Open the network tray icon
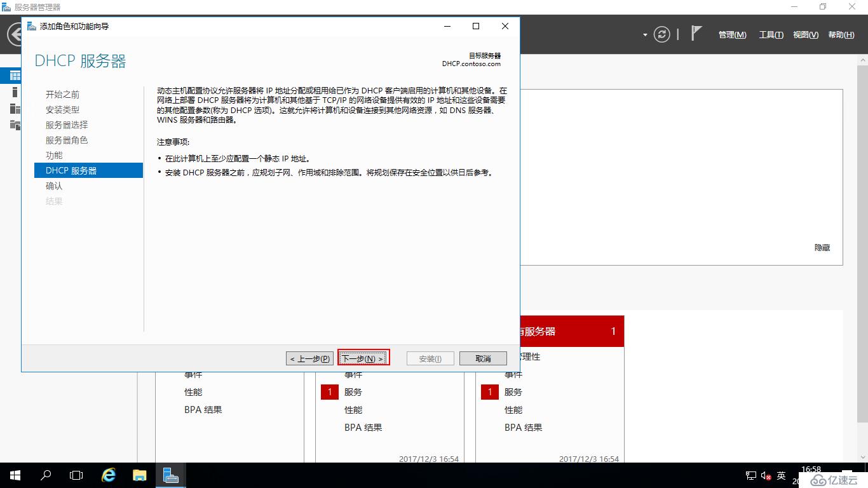 coord(750,475)
